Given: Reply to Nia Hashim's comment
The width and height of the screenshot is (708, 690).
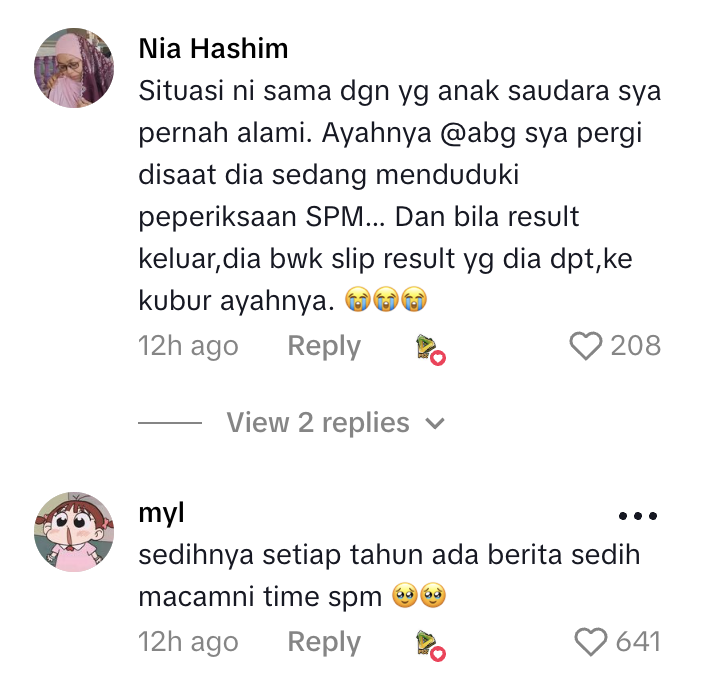Looking at the screenshot, I should click(x=324, y=346).
